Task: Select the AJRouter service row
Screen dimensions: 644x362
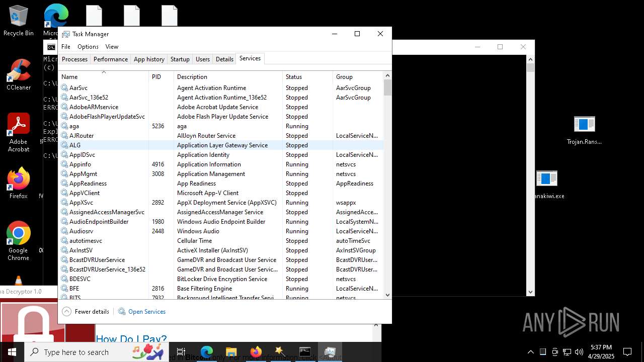Action: (x=221, y=135)
